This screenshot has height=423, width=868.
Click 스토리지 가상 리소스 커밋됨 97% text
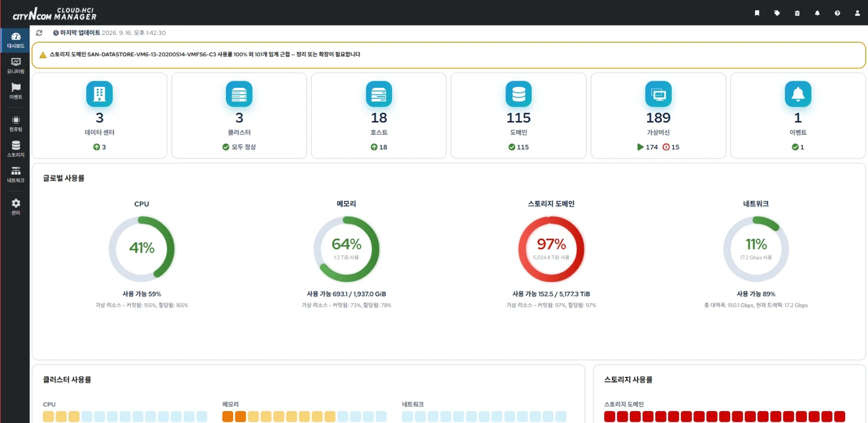(x=551, y=305)
